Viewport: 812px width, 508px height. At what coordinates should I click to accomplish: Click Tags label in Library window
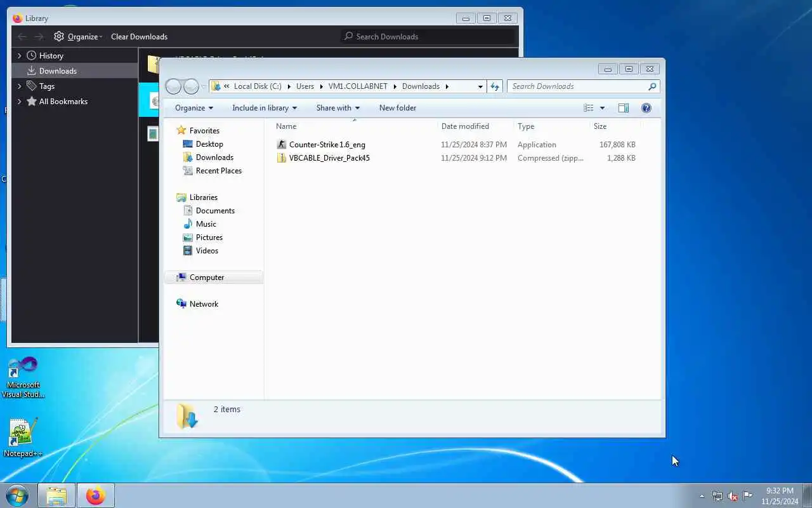coord(47,86)
